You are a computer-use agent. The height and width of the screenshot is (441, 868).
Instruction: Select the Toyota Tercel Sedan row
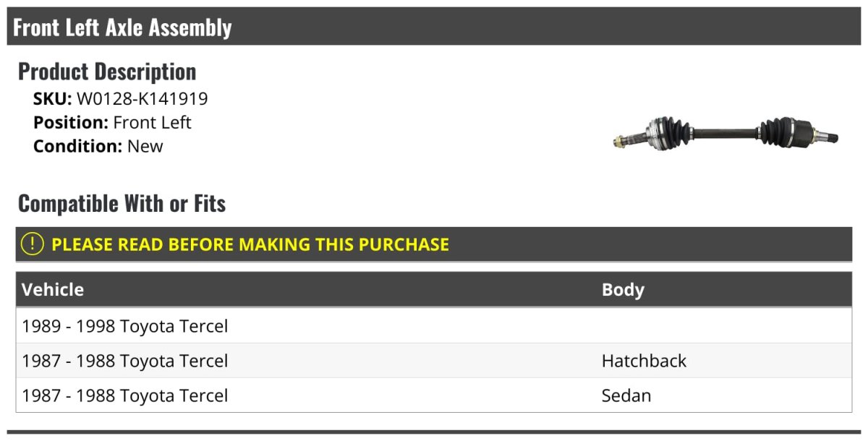point(125,395)
